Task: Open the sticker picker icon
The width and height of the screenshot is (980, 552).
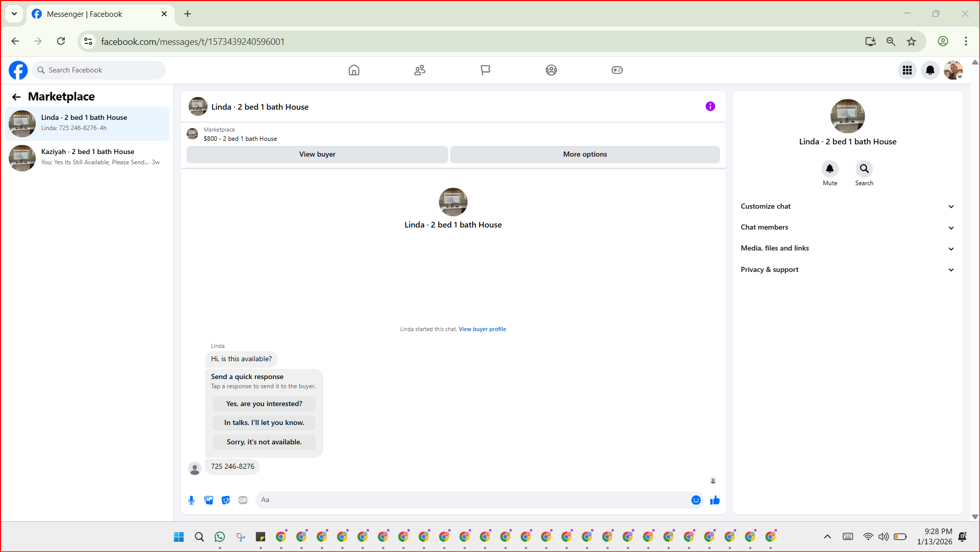Action: tap(226, 500)
